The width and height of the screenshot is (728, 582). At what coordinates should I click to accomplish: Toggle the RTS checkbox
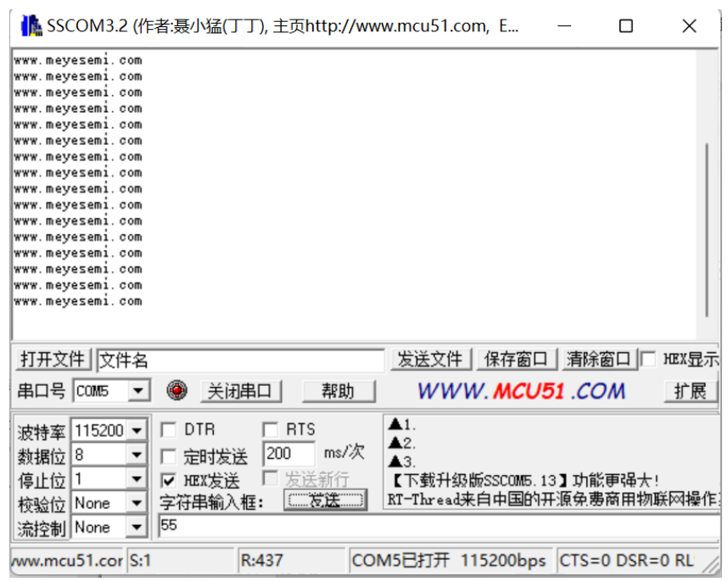point(270,430)
